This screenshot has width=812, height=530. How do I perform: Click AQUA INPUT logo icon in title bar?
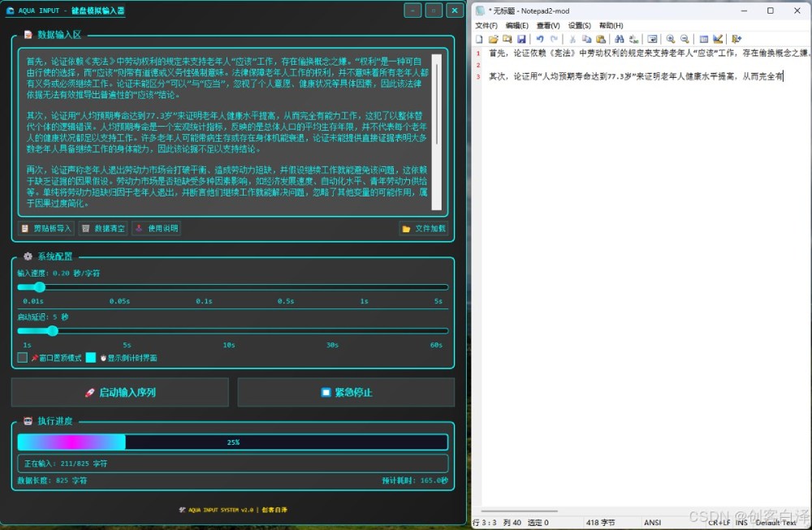(10, 11)
